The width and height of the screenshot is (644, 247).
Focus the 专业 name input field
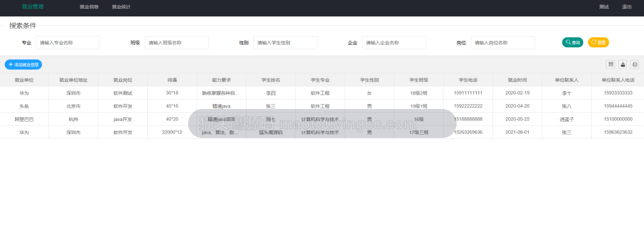68,42
